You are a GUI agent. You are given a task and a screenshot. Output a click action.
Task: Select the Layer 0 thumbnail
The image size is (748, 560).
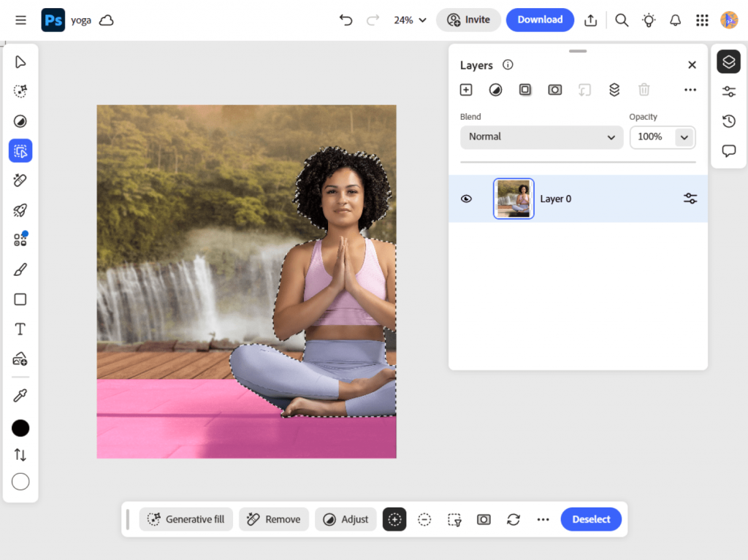(x=514, y=199)
